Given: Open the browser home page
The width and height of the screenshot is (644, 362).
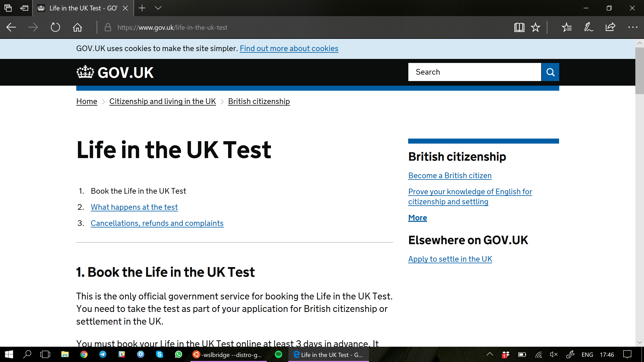Looking at the screenshot, I should pos(77,27).
